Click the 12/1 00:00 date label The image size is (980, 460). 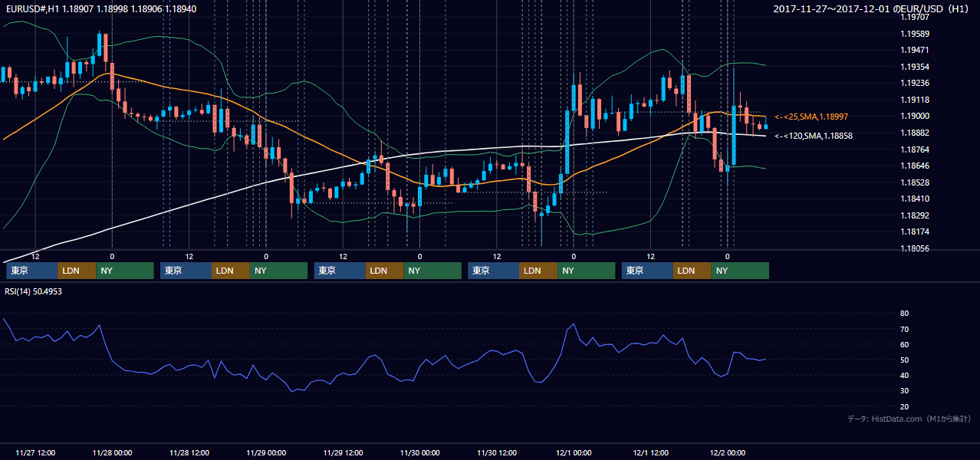pos(574,452)
